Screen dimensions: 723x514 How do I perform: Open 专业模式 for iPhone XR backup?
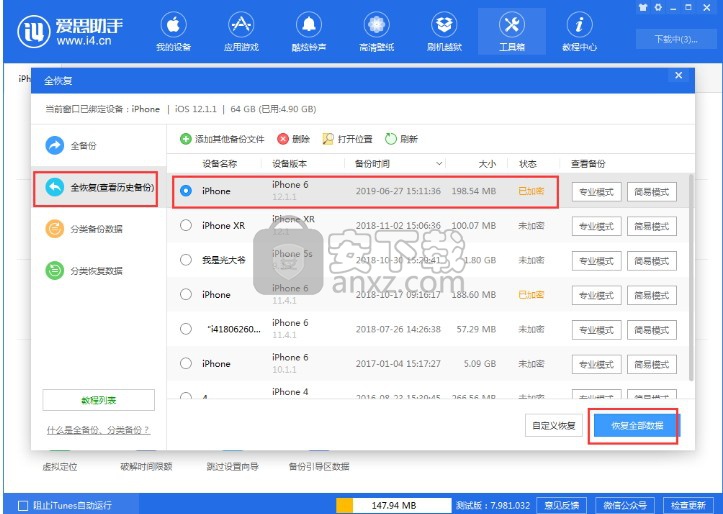coord(596,226)
